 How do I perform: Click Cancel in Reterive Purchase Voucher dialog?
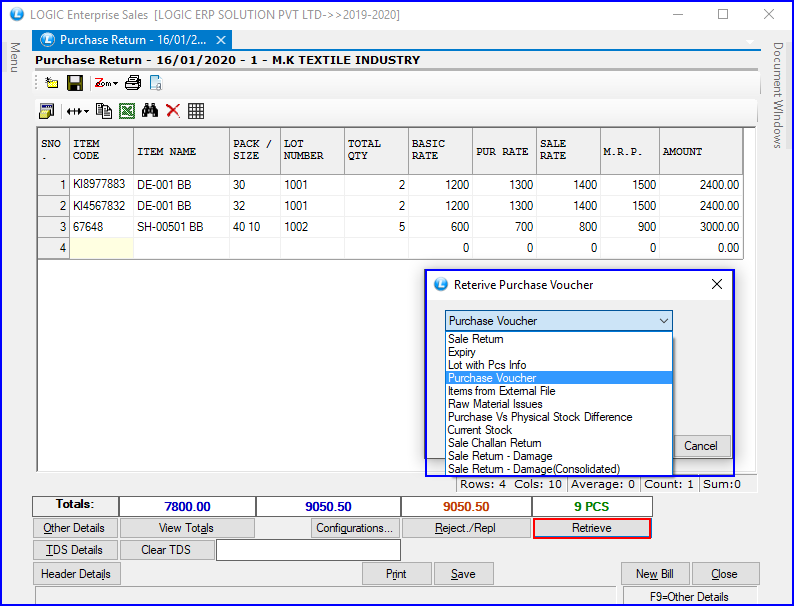[701, 446]
